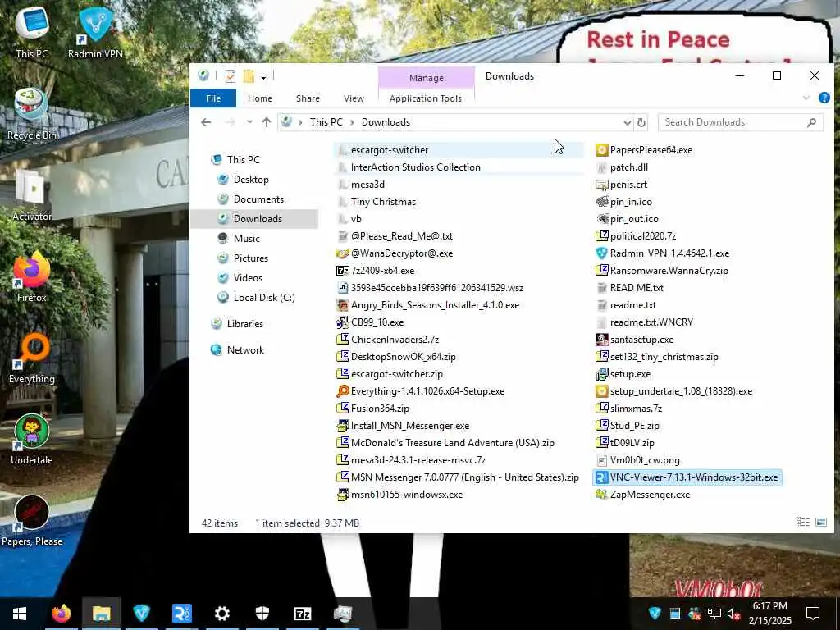Open the Windows Start menu
The height and width of the screenshot is (630, 840).
point(20,614)
